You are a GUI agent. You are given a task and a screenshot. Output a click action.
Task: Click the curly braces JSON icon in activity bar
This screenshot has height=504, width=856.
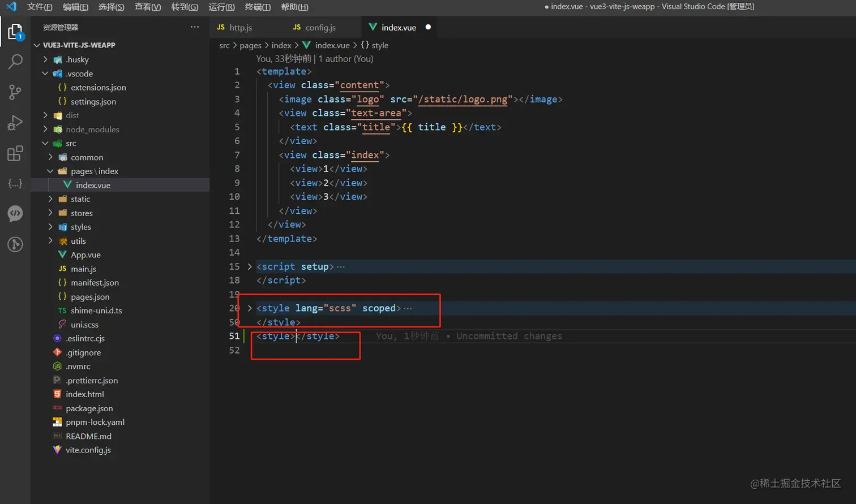[x=15, y=184]
